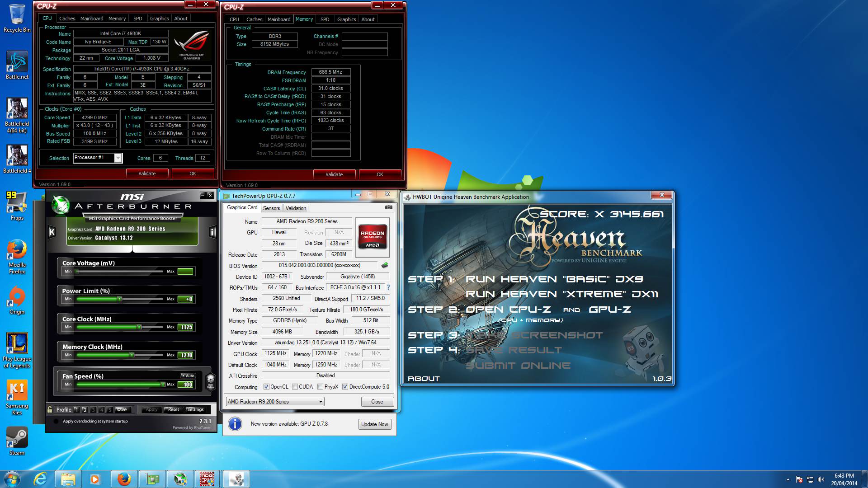Click the Radeon Graphics logo in GPU-Z

pos(373,237)
